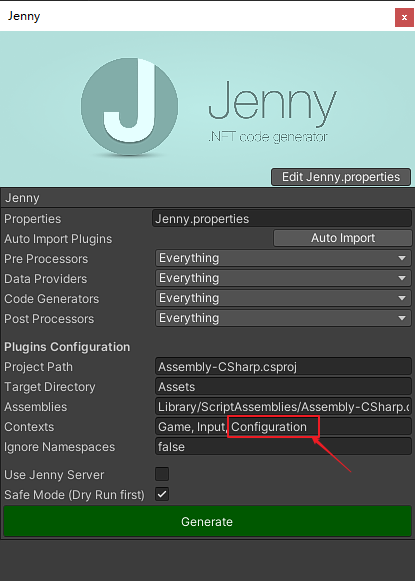Edit the Ignore Namespaces false field

pos(283,447)
